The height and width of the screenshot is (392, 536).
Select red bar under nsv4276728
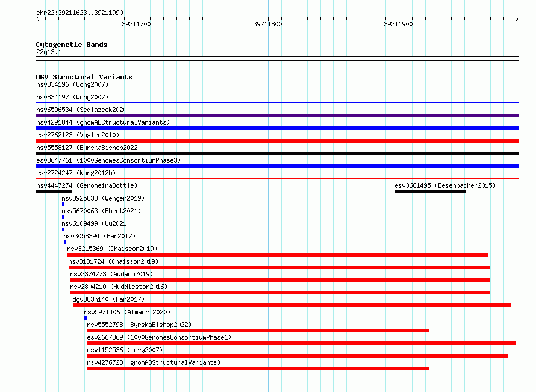(x=258, y=369)
